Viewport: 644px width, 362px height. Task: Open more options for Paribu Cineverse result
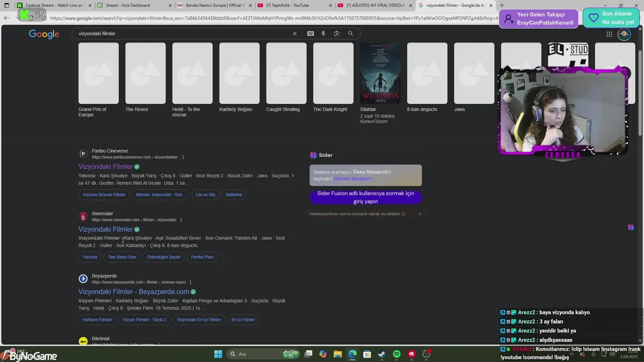click(183, 157)
